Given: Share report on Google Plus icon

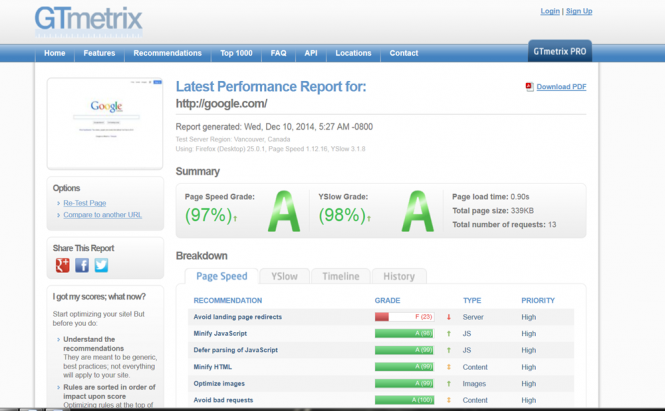Looking at the screenshot, I should click(x=62, y=265).
